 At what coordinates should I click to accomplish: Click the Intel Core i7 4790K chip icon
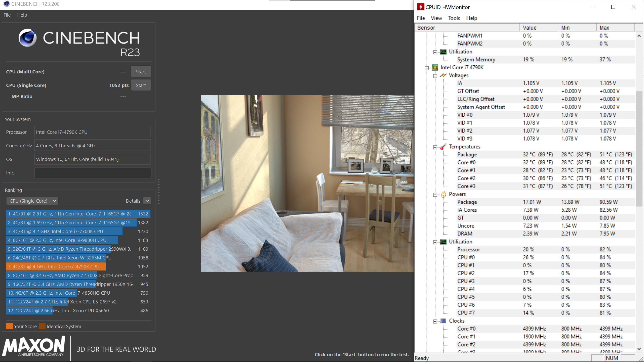tap(435, 67)
